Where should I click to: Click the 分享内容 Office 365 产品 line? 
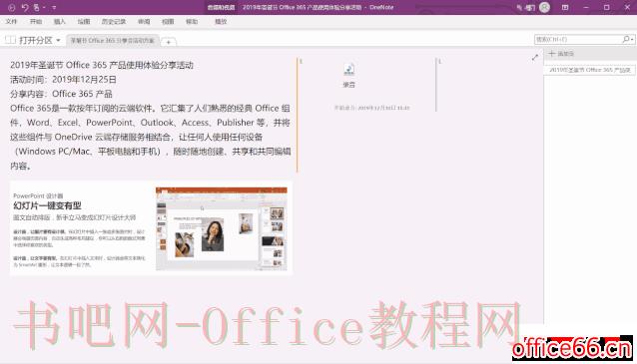click(x=61, y=94)
